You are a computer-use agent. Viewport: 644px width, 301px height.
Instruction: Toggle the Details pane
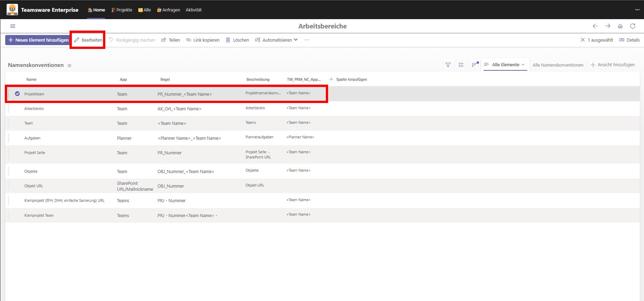click(630, 40)
